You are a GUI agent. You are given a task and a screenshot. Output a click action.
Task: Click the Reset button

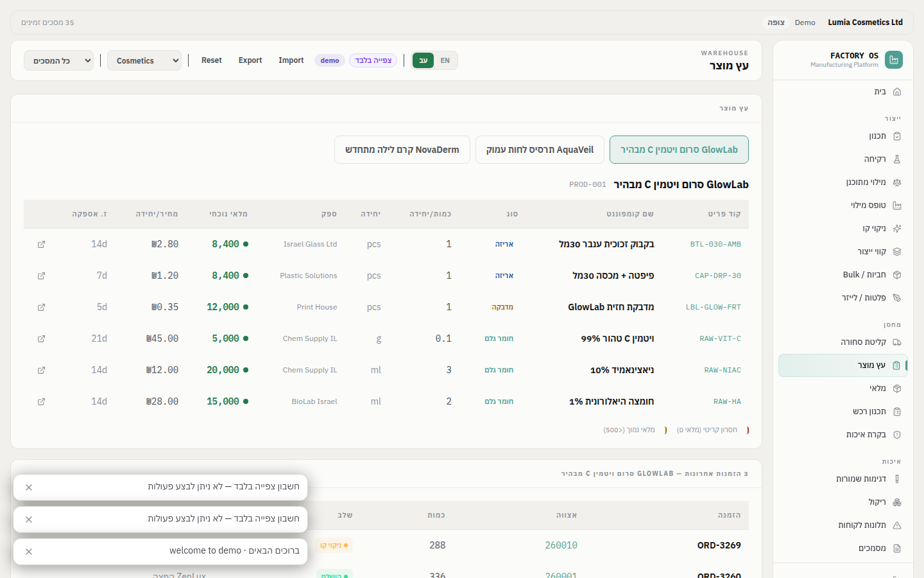(x=212, y=60)
